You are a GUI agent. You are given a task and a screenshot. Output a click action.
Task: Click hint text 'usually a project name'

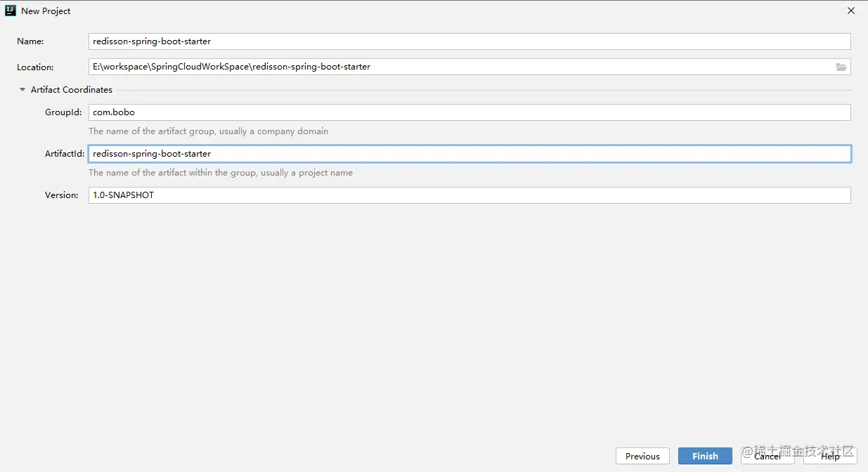tap(306, 173)
